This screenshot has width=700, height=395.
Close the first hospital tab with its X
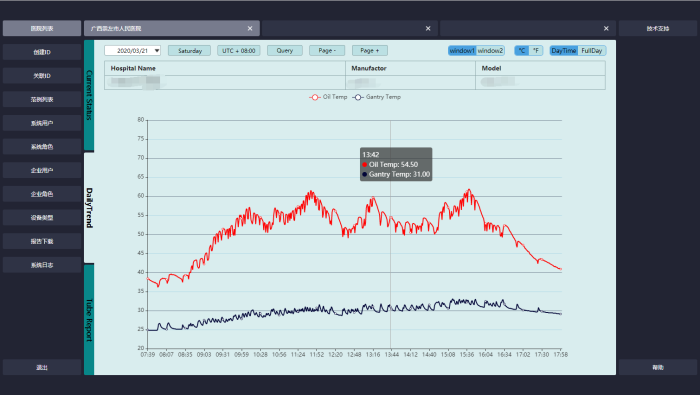[250, 29]
